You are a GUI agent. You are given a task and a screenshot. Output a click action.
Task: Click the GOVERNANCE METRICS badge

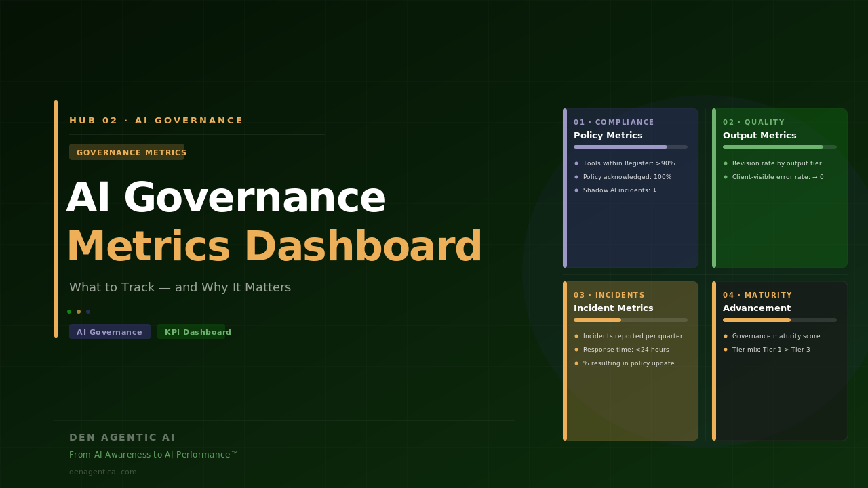tap(127, 152)
